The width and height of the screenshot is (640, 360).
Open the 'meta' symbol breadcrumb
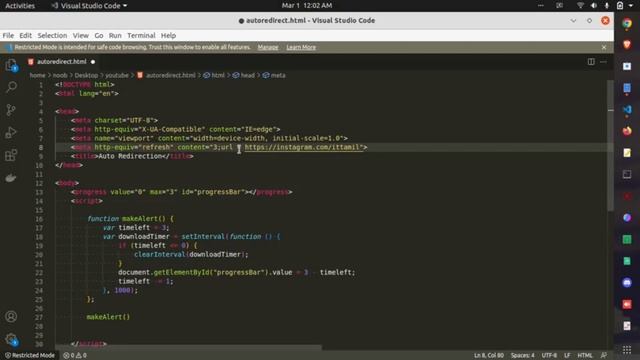[x=274, y=76]
